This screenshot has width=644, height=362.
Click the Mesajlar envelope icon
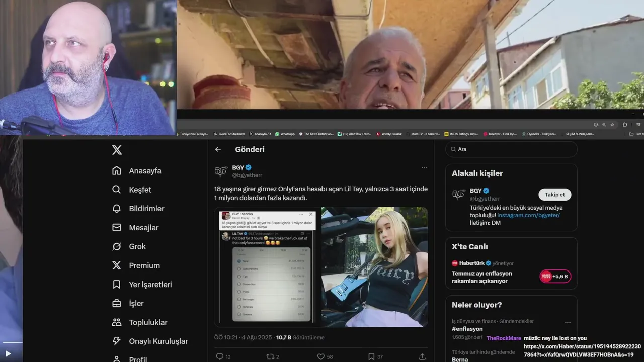[117, 228]
